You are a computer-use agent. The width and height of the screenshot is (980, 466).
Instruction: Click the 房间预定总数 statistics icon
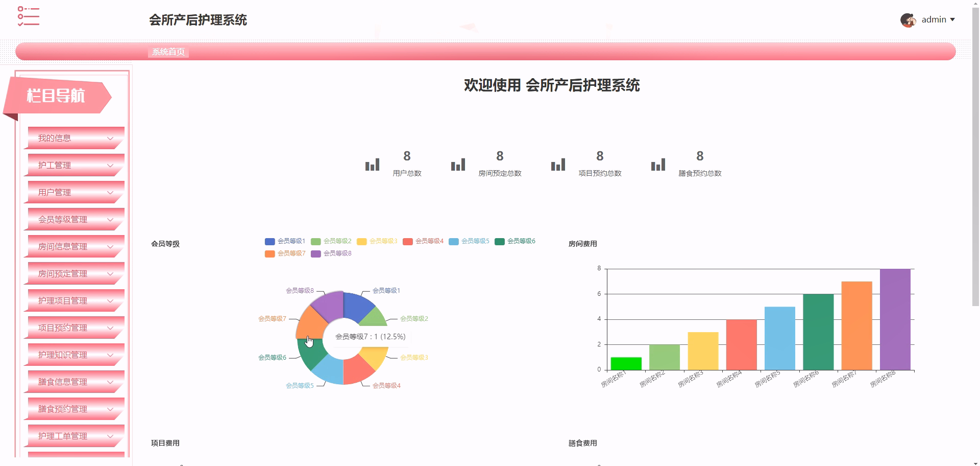coord(458,165)
